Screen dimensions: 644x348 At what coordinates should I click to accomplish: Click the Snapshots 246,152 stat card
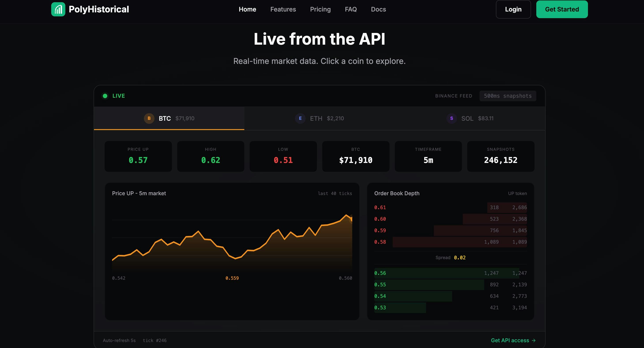(501, 156)
